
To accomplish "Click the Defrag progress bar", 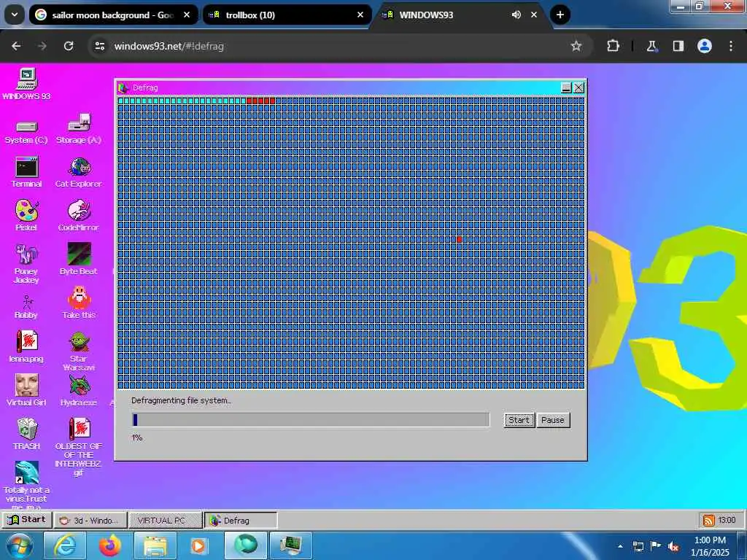I will 311,419.
